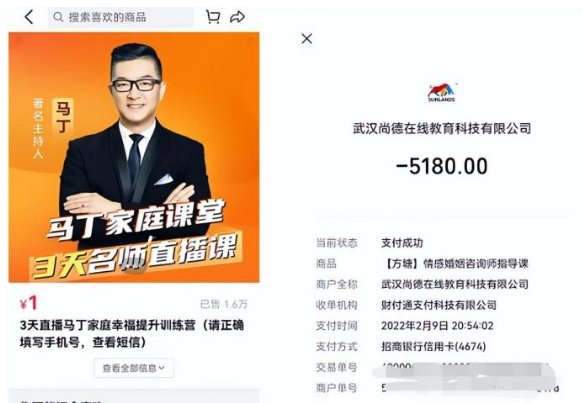The height and width of the screenshot is (403, 583).
Task: Open the shopping cart icon
Action: point(213,17)
